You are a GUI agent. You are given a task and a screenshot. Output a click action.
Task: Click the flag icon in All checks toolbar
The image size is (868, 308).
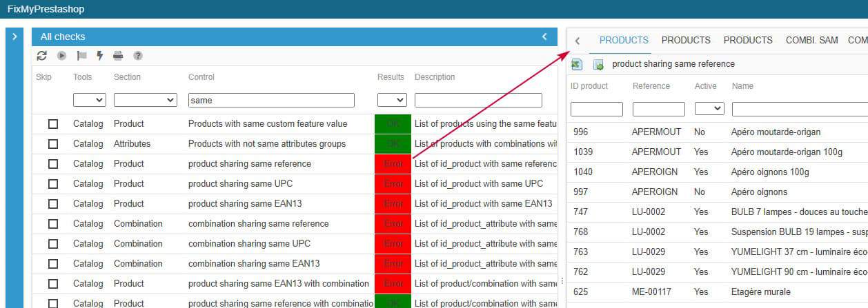click(81, 56)
